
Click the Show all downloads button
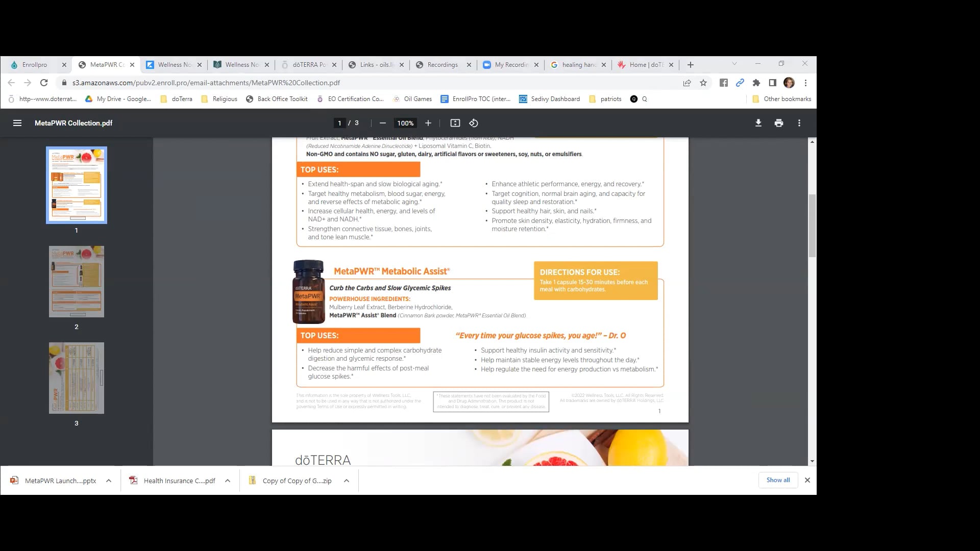pyautogui.click(x=778, y=480)
